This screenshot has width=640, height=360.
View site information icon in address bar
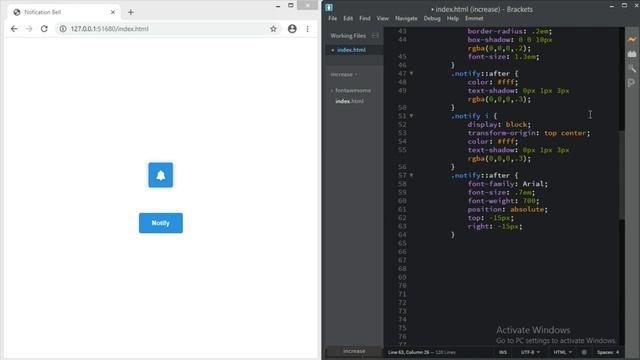[63, 29]
